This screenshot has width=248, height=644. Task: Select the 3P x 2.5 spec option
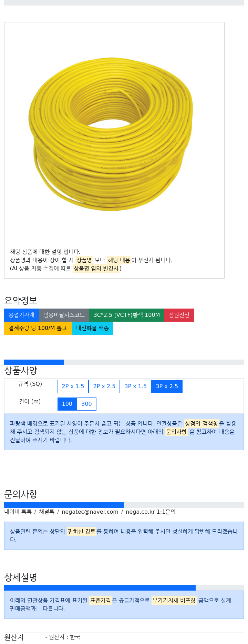[167, 386]
